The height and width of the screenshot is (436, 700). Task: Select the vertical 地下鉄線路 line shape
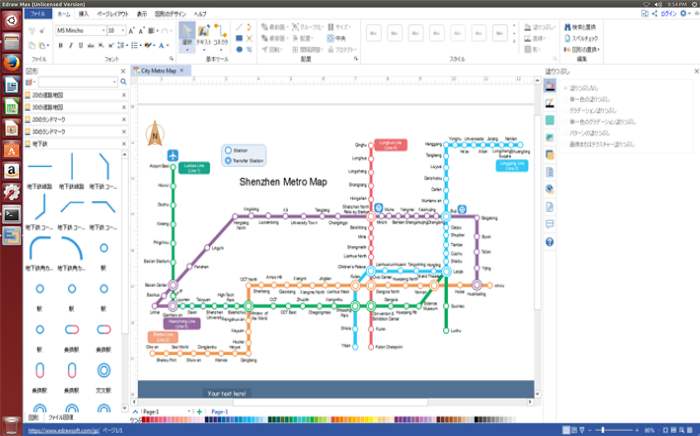tap(71, 166)
